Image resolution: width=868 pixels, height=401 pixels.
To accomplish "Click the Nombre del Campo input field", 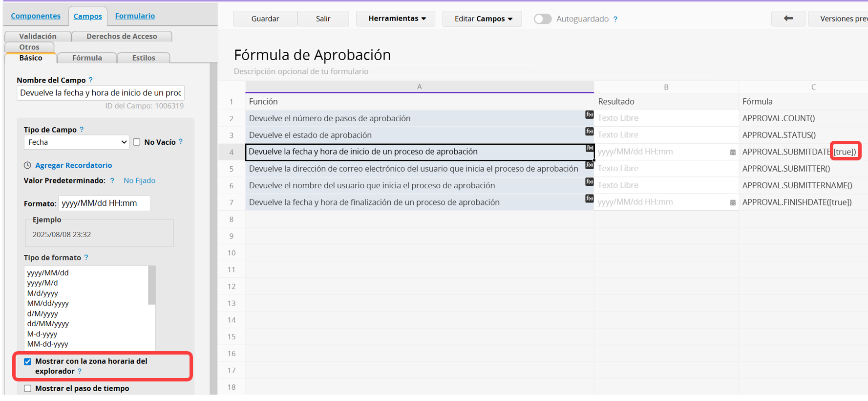I will [101, 93].
